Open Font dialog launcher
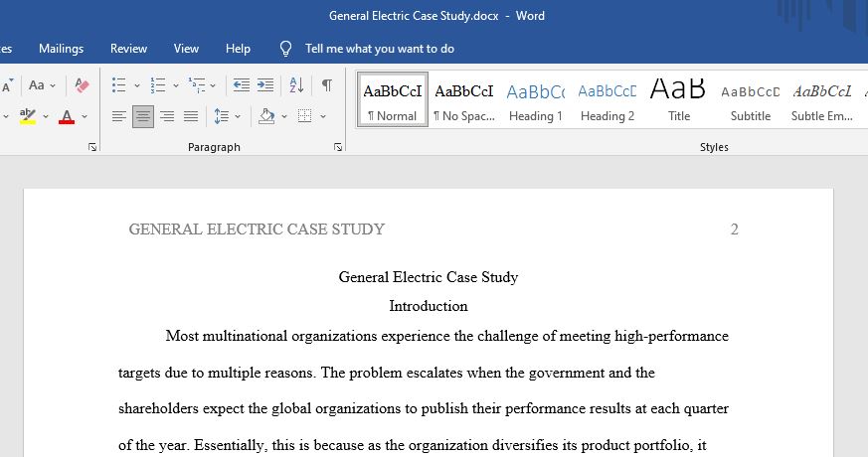 (x=92, y=147)
